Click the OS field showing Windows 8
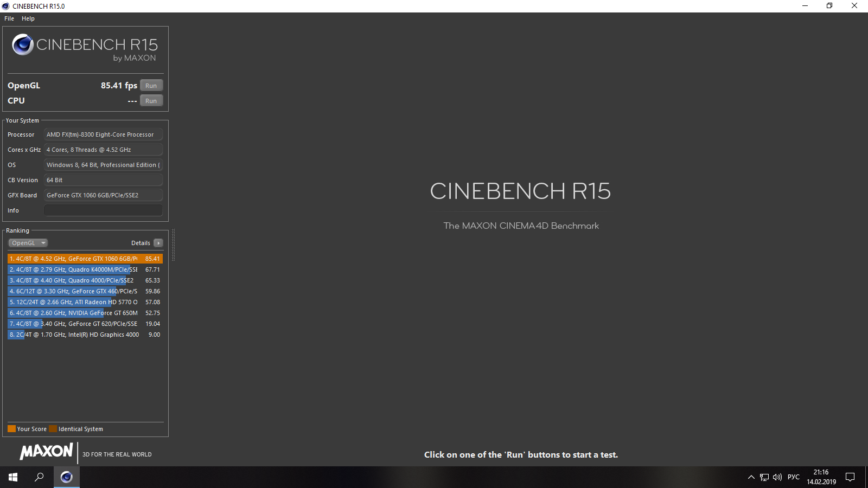The image size is (868, 488). pos(103,165)
